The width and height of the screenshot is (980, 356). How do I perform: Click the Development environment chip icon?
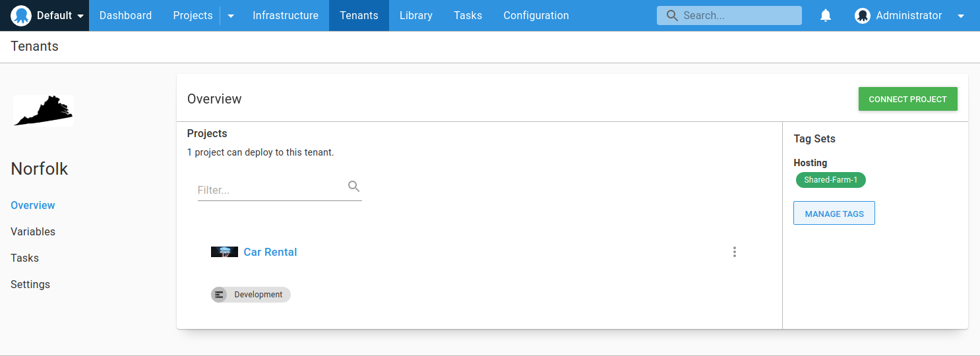(219, 295)
